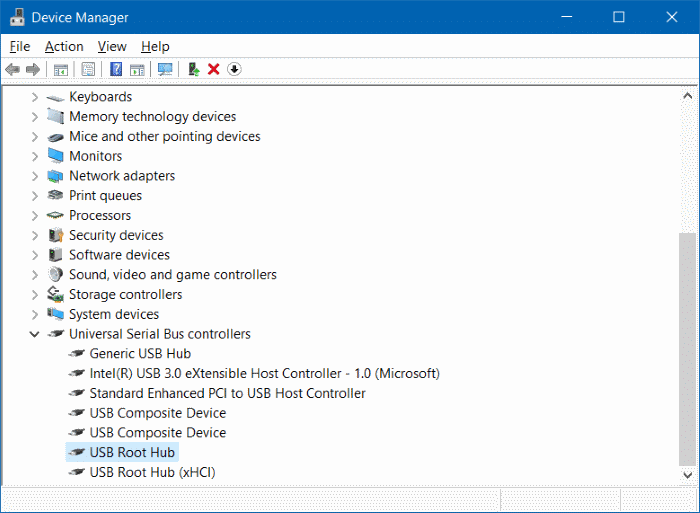The image size is (700, 513).
Task: Select Standard Enhanced PCI to USB Host Controller
Action: [x=228, y=393]
